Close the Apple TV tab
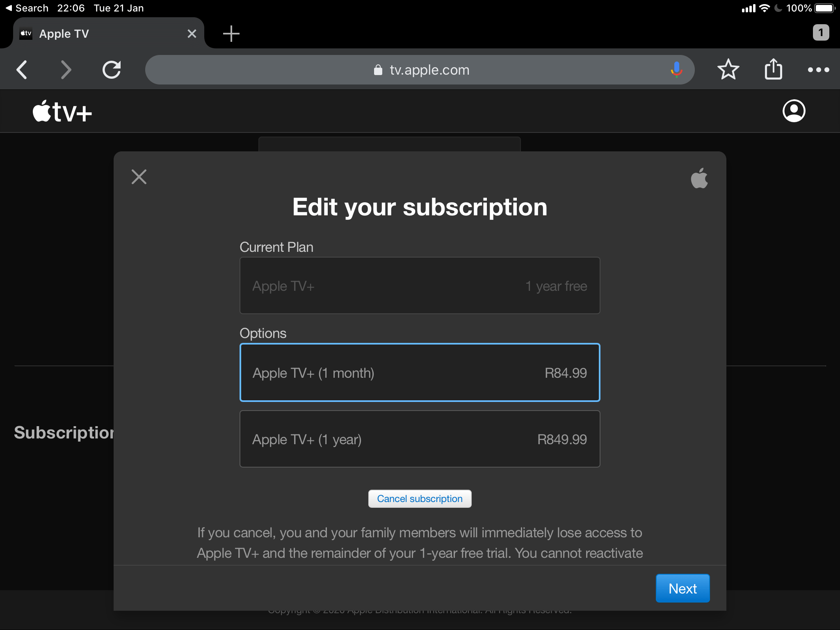The image size is (840, 630). 192,34
